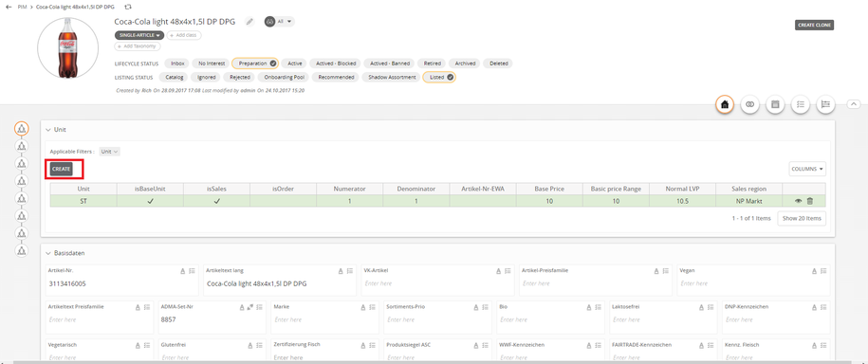Set listing status to Onboarding Pool

tap(285, 78)
